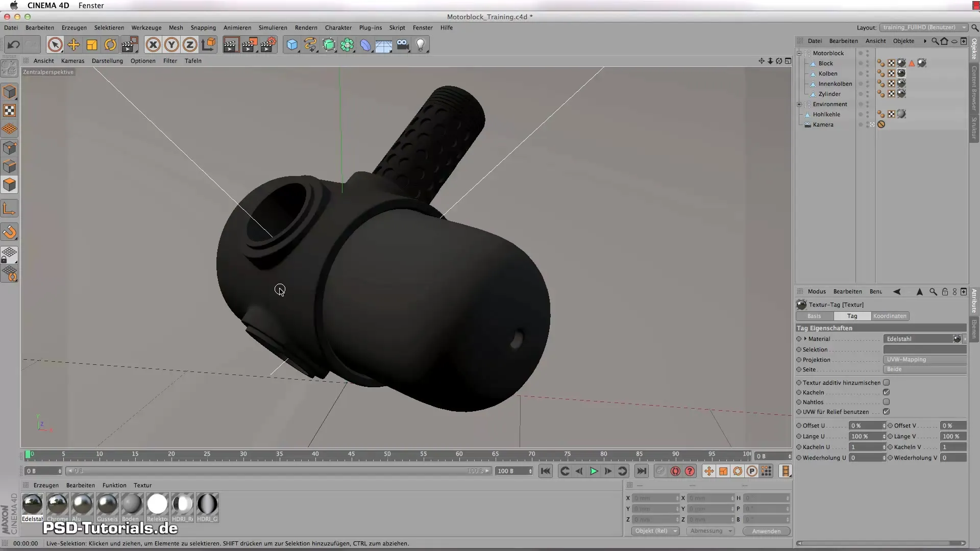The width and height of the screenshot is (980, 551).
Task: Click the light bulb icon
Action: coord(421,45)
